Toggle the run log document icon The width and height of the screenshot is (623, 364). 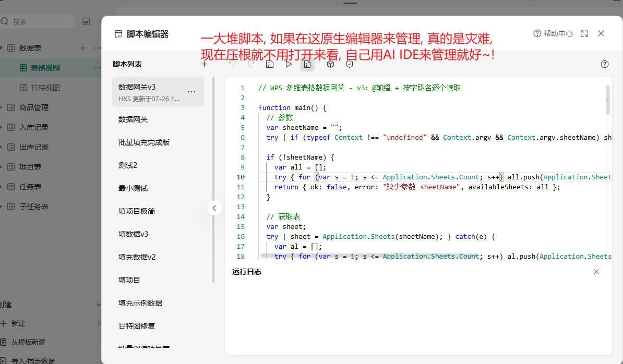click(307, 64)
